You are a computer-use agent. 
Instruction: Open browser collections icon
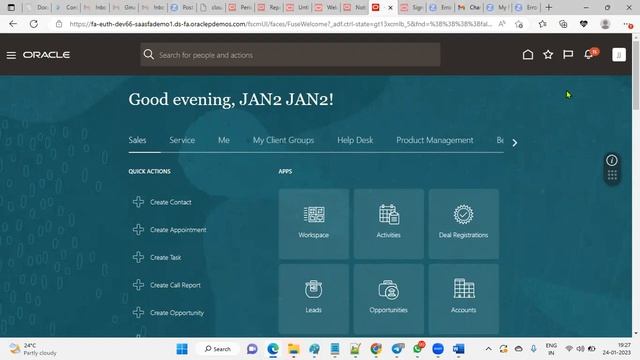click(x=563, y=24)
